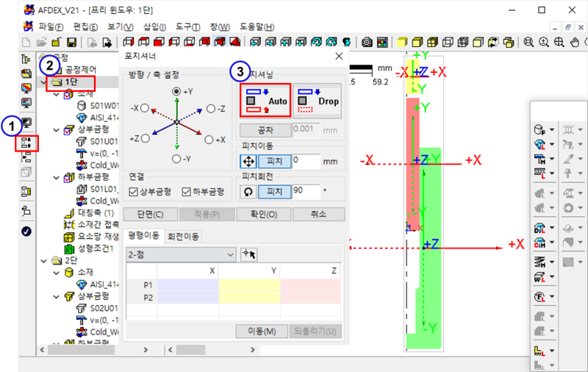Image resolution: width=588 pixels, height=372 pixels.
Task: Toggle the 상부금형 checkbox
Action: click(133, 192)
